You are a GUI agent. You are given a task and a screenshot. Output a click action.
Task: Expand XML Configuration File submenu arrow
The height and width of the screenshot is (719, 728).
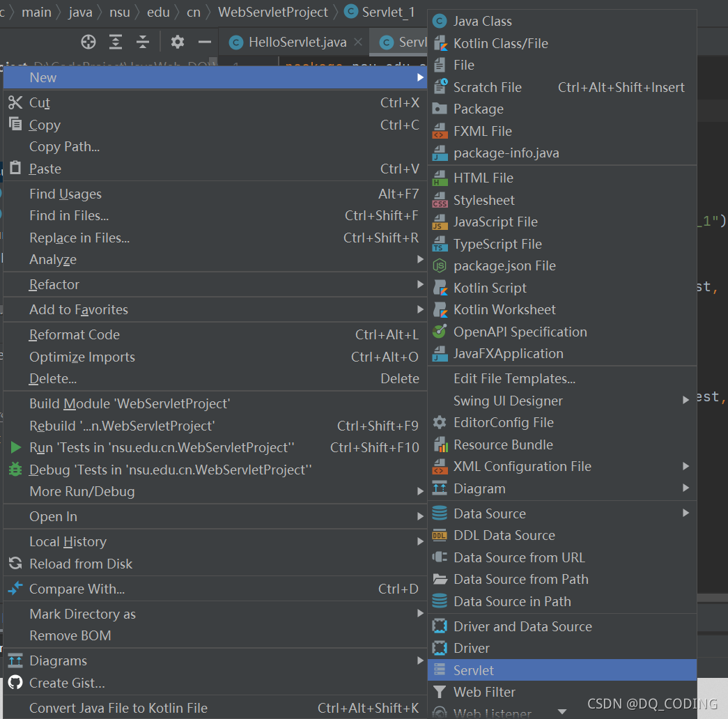[x=686, y=466]
